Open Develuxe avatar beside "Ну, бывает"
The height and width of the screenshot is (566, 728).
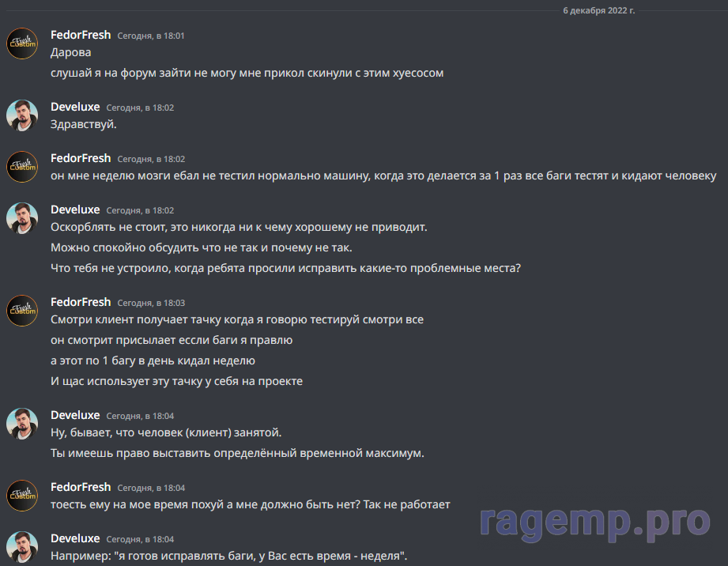click(22, 424)
